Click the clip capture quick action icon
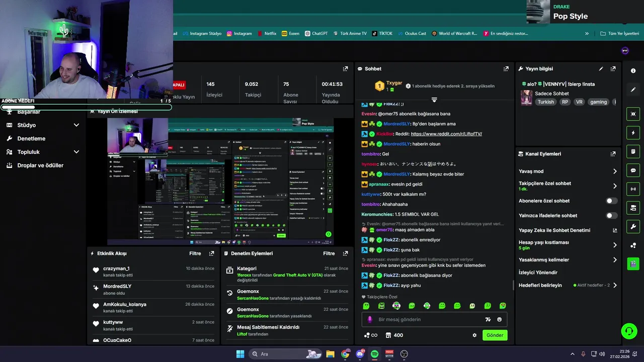644x362 pixels. point(633,114)
